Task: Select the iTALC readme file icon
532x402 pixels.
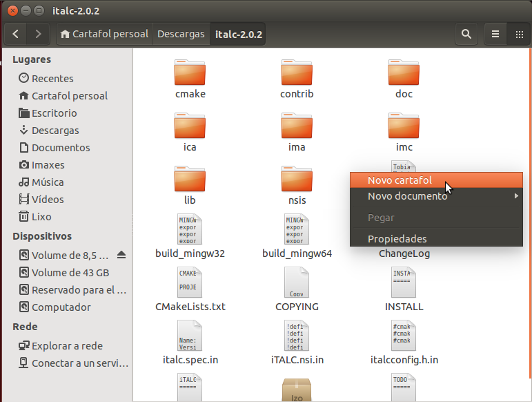Action: coord(190,387)
